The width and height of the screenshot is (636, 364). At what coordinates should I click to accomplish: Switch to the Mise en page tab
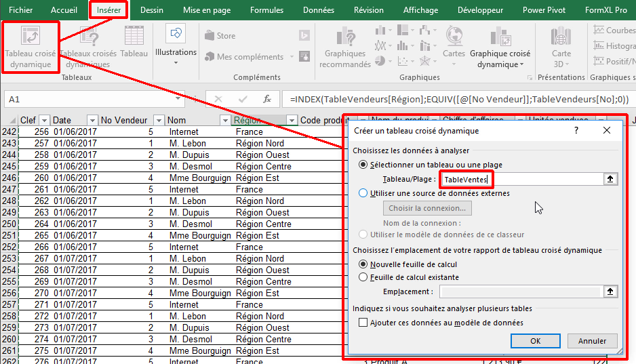(207, 10)
